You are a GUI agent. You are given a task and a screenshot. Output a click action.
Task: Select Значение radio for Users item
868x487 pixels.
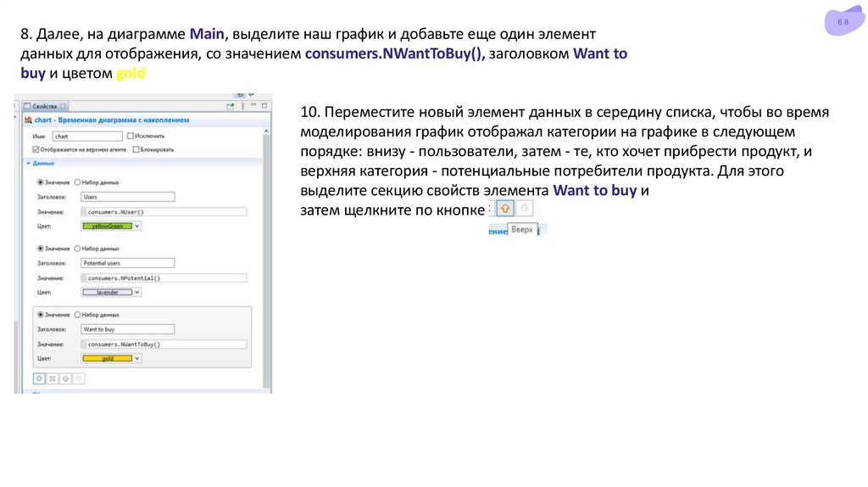click(x=41, y=182)
